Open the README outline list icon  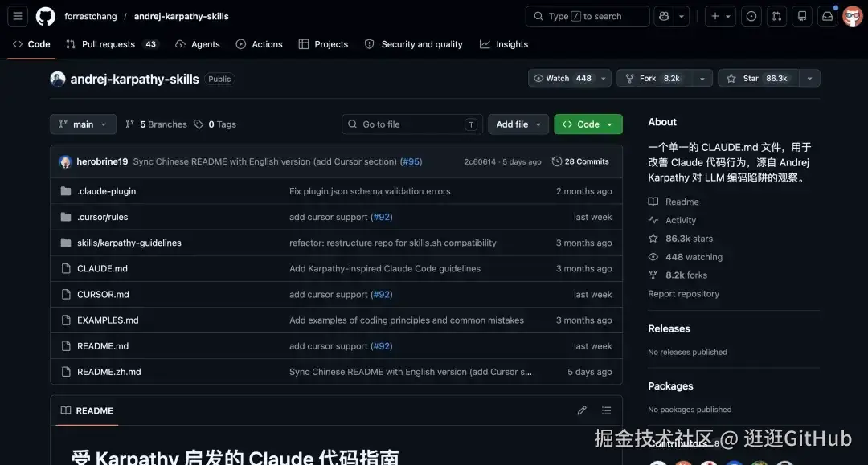606,410
